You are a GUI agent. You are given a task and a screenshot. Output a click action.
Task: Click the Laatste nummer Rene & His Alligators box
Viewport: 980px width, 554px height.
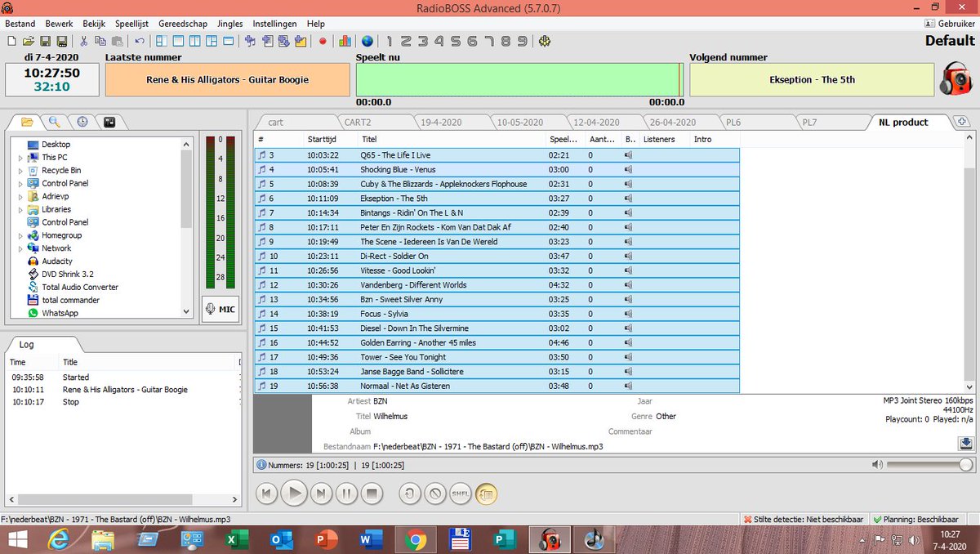[228, 80]
